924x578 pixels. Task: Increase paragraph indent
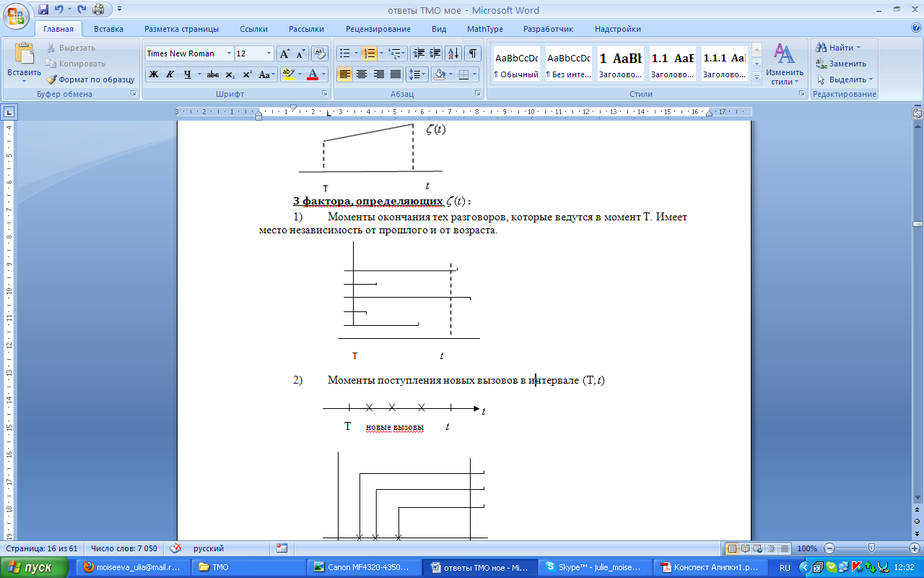(435, 53)
